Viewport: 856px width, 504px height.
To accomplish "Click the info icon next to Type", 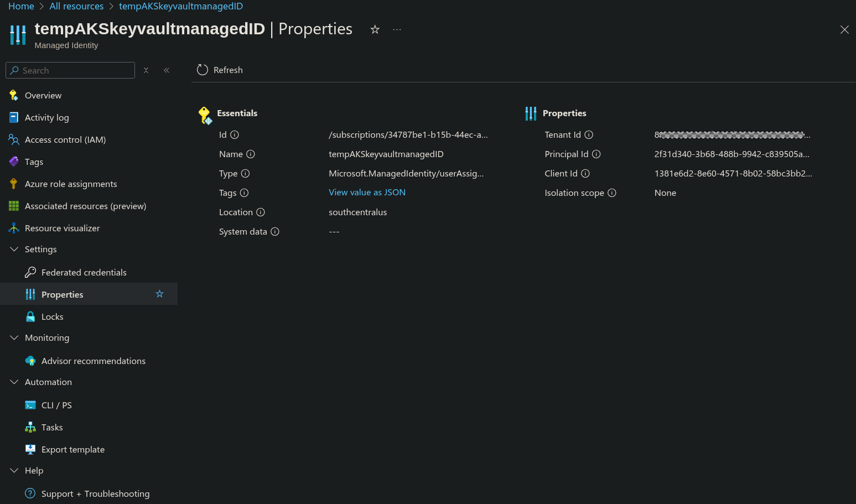I will [x=246, y=173].
